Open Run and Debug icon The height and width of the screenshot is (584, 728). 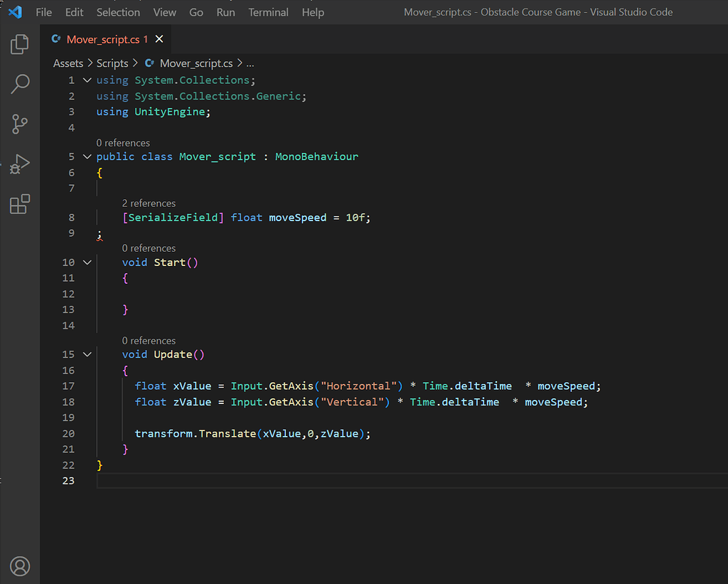point(19,164)
